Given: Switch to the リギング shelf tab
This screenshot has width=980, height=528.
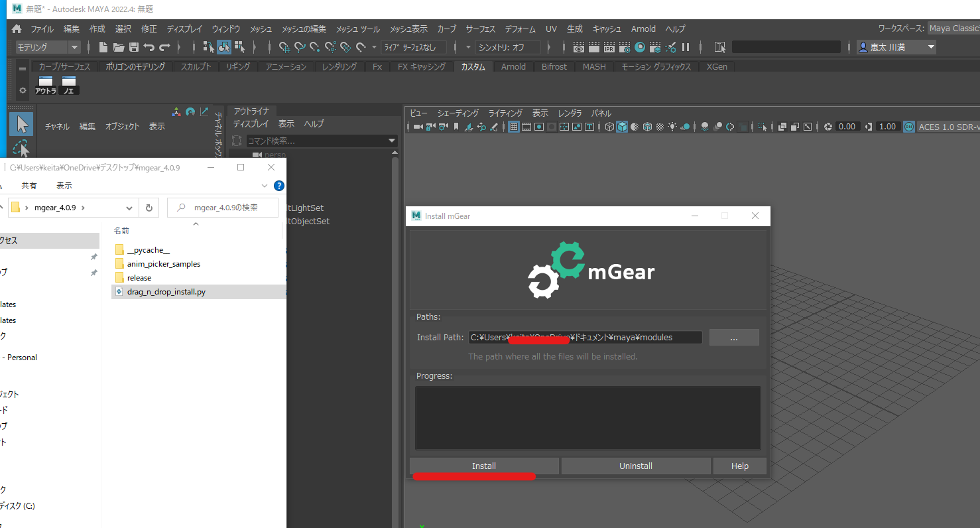Looking at the screenshot, I should [x=238, y=66].
